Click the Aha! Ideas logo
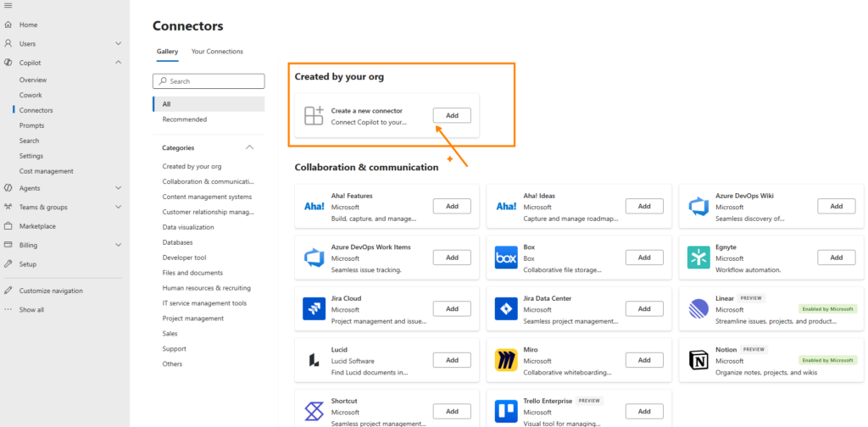The height and width of the screenshot is (427, 868). (506, 207)
